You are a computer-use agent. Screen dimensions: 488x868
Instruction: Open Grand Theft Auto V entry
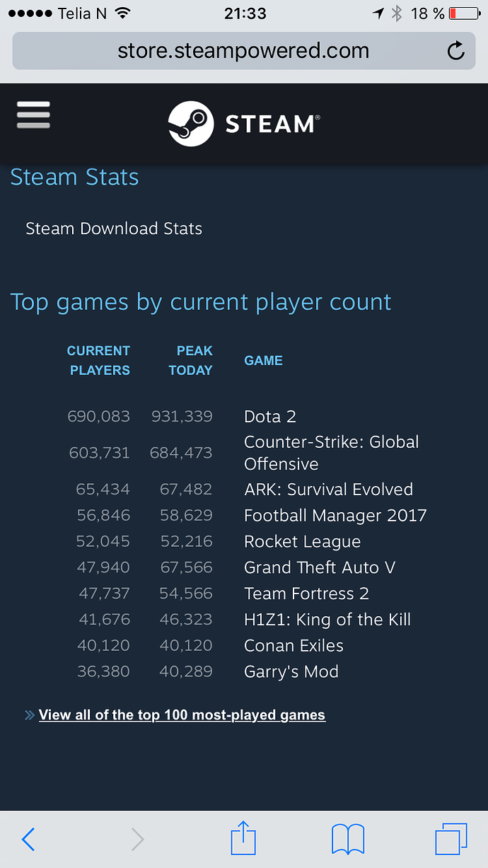pyautogui.click(x=320, y=567)
